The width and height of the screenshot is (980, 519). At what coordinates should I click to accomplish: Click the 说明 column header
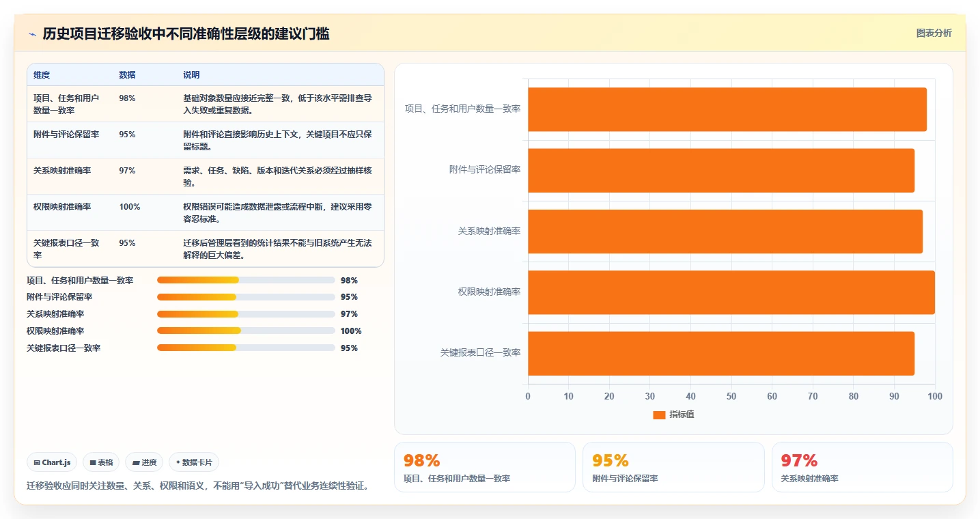pos(191,74)
